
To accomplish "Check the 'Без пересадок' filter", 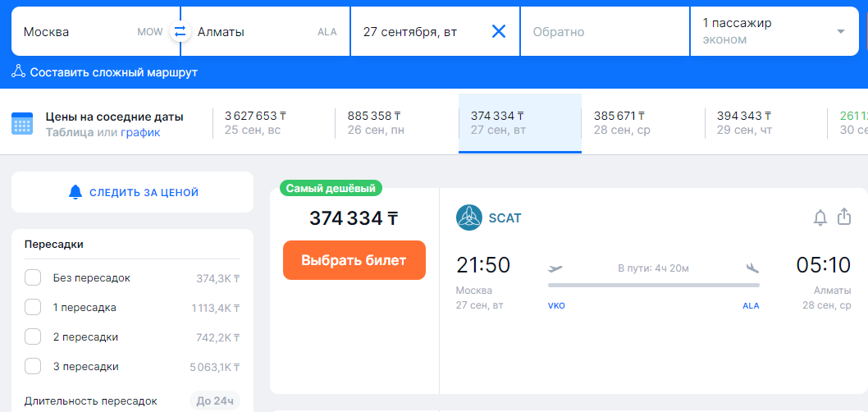I will [33, 278].
